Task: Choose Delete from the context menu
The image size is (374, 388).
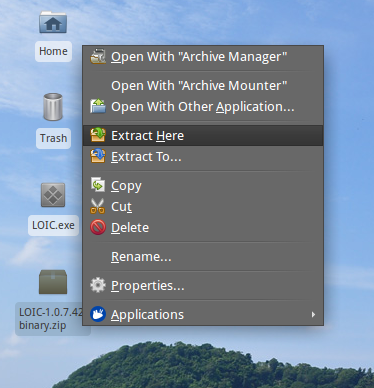Action: (203, 228)
